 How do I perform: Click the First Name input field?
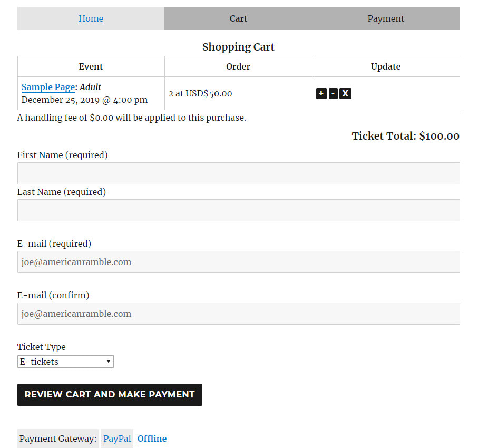[x=238, y=173]
